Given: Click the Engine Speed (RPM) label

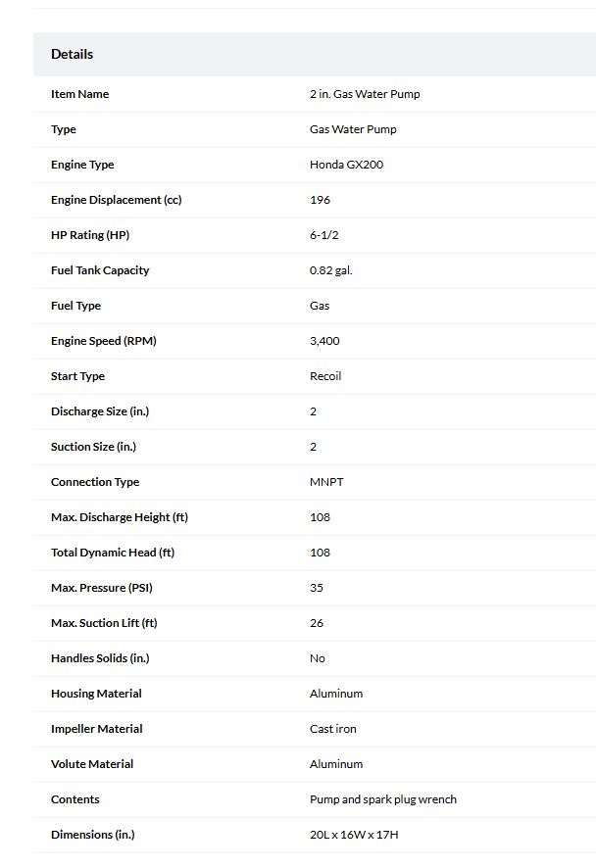Looking at the screenshot, I should coord(104,341).
